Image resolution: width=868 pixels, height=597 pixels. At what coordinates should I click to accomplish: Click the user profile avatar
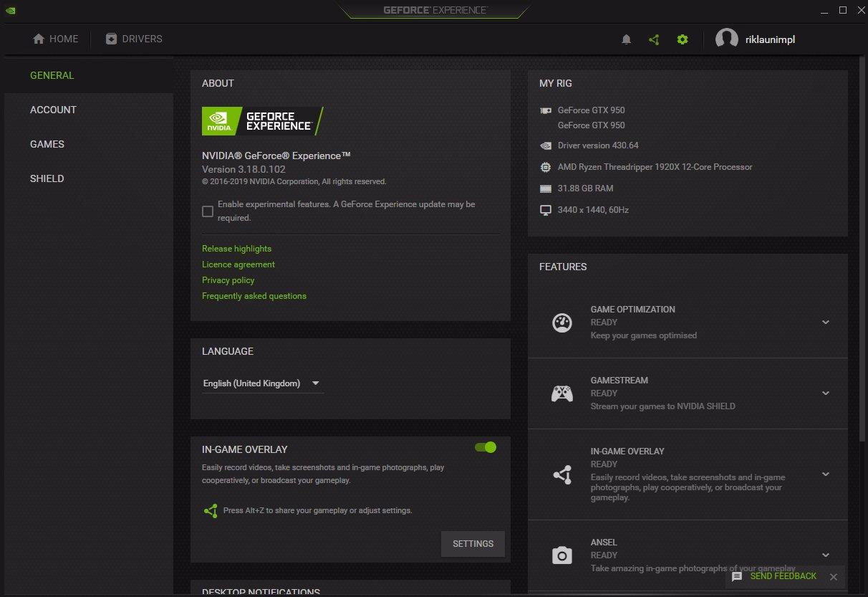click(726, 40)
